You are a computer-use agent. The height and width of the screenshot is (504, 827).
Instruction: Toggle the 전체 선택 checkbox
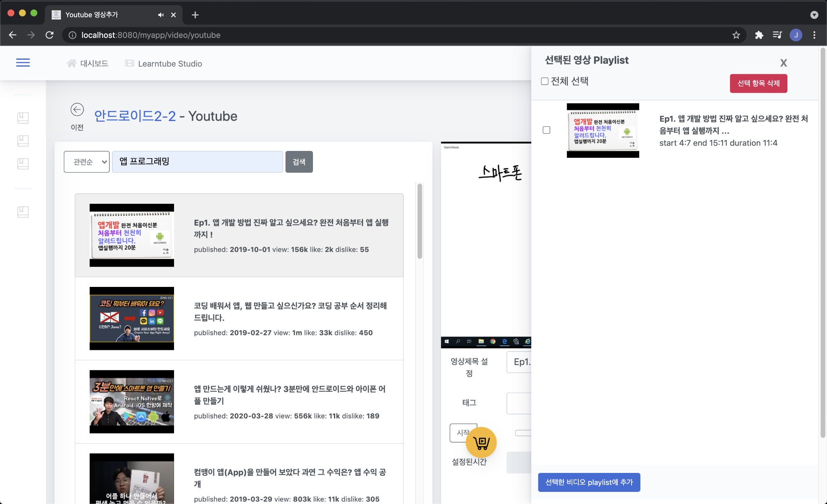point(545,82)
